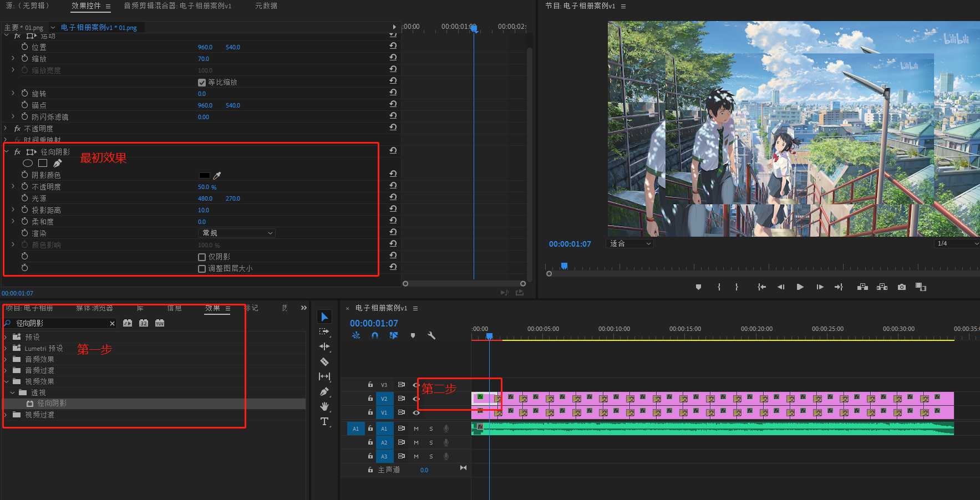This screenshot has height=500, width=980.
Task: Toggle Linked Selection in the timeline
Action: tap(394, 335)
